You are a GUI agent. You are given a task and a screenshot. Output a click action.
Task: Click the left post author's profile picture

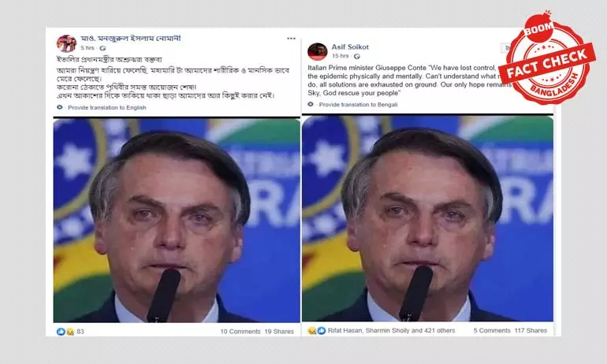point(66,43)
